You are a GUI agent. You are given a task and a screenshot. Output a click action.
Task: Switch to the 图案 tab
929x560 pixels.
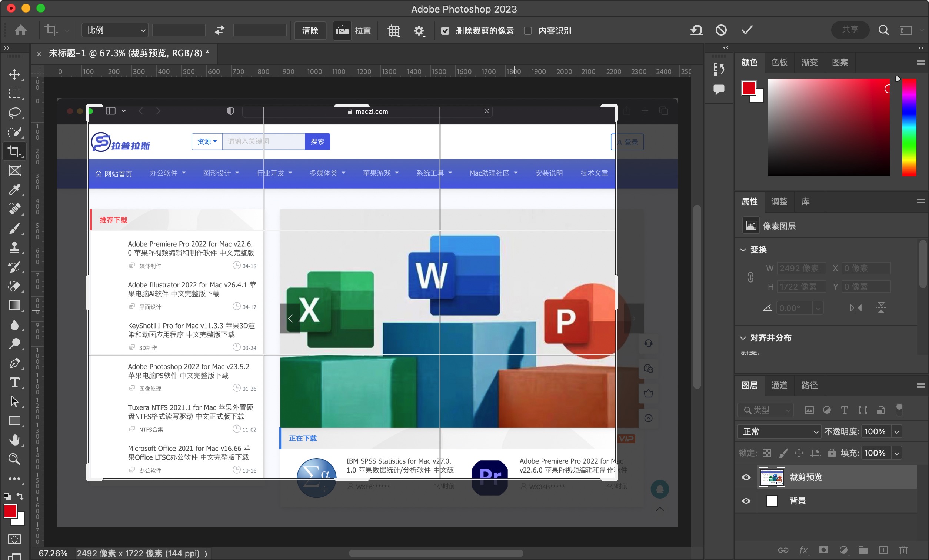[840, 62]
